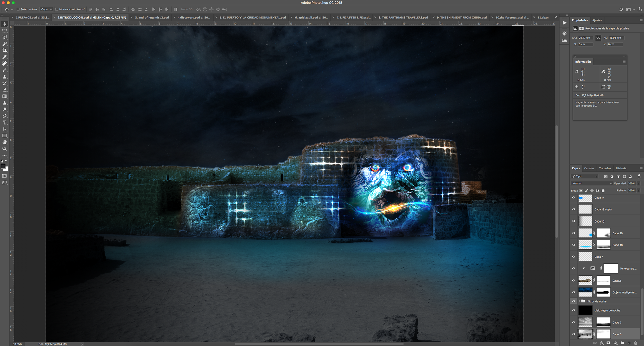Open Tipo layer filter dropdown
The height and width of the screenshot is (346, 644).
tap(585, 176)
